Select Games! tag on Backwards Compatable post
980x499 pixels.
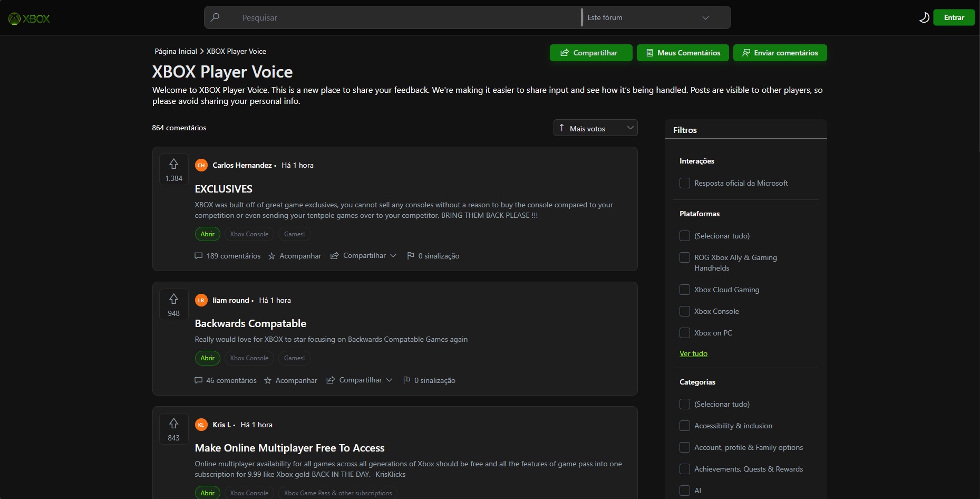point(294,358)
